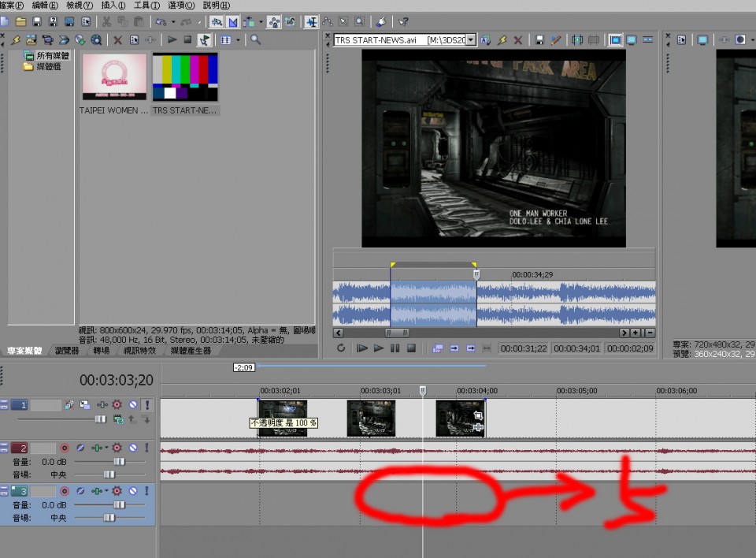Select the TRS START-NEWS media thumbnail
Viewport: 756px width, 558px height.
(185, 77)
